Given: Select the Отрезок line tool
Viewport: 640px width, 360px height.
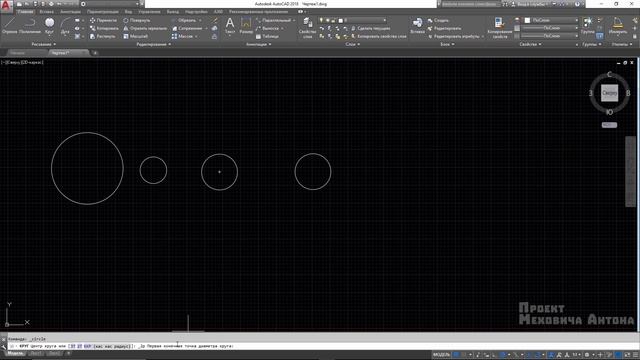Looking at the screenshot, I should [x=9, y=26].
